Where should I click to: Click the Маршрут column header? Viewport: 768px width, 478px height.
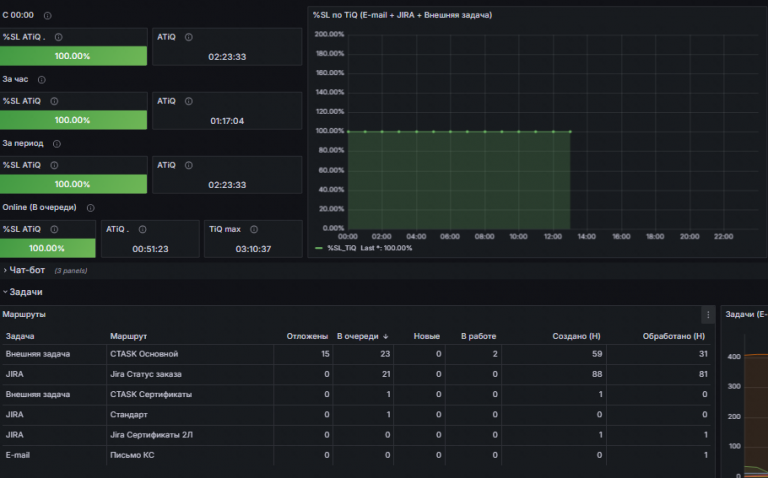(x=128, y=336)
